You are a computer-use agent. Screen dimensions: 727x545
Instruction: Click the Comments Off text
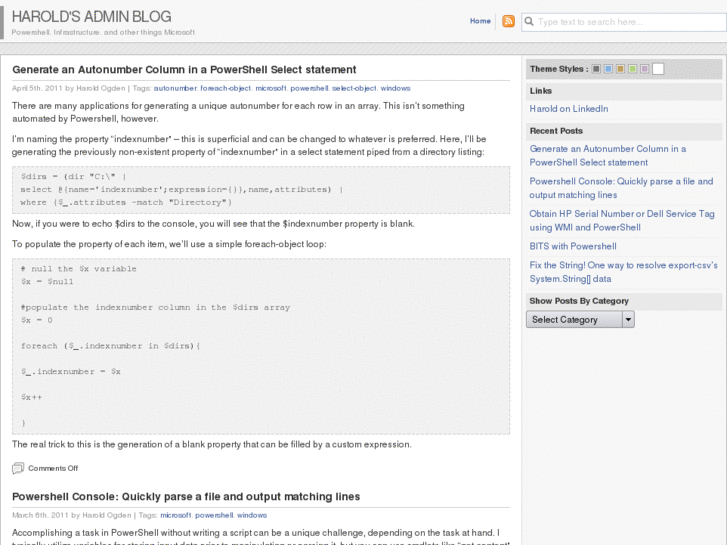pyautogui.click(x=53, y=468)
